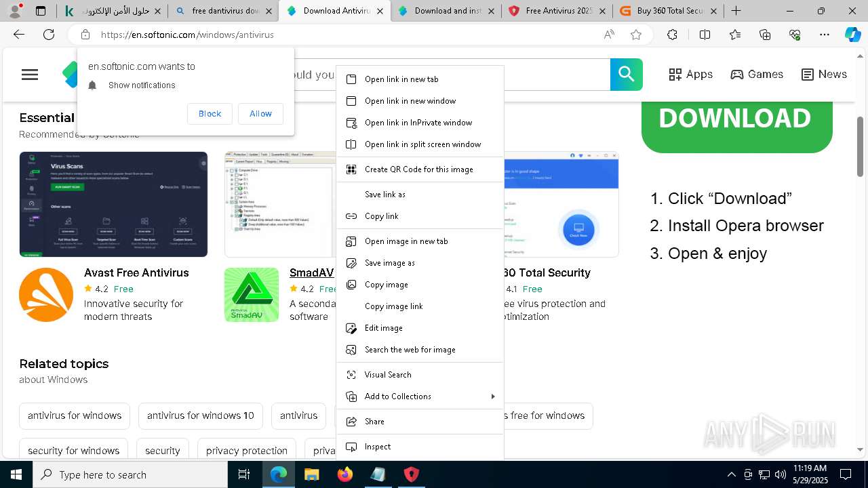Click the browser back arrow
This screenshot has width=868, height=488.
(x=19, y=35)
